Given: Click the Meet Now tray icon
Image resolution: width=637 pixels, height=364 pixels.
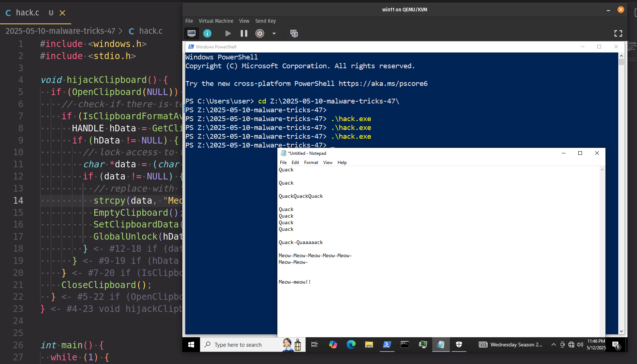Looking at the screenshot, I should coord(563,345).
